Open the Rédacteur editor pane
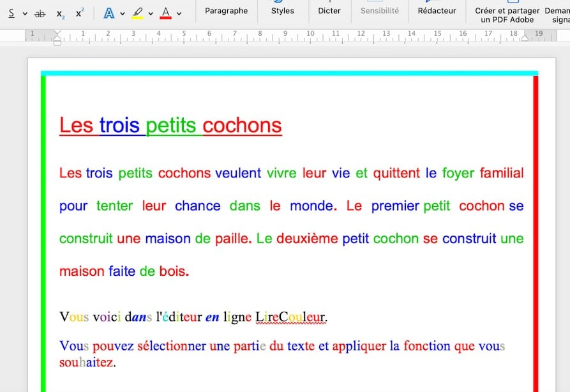 pos(437,11)
